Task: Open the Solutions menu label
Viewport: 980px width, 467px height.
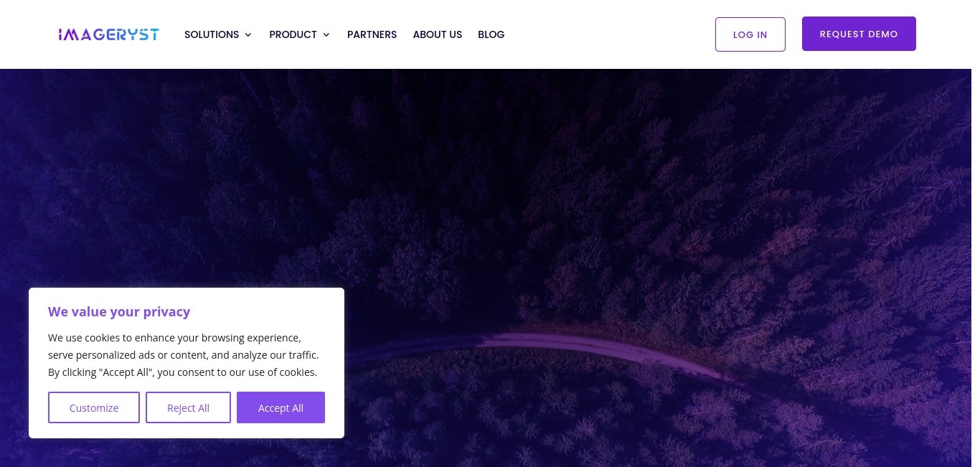Action: pyautogui.click(x=212, y=34)
